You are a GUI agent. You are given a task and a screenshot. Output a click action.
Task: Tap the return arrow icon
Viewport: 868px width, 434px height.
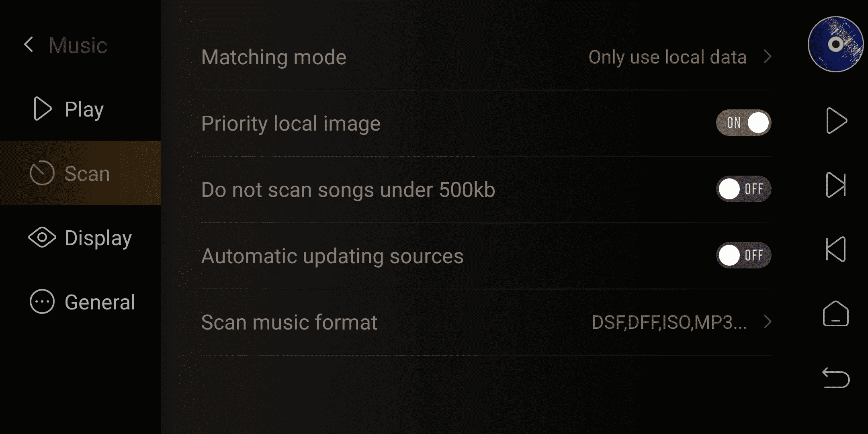pyautogui.click(x=836, y=378)
